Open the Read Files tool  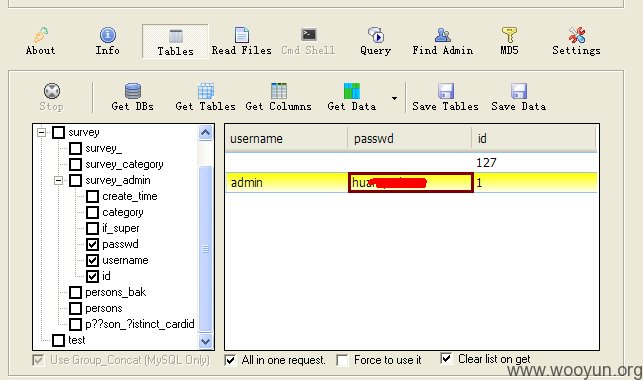(x=242, y=41)
